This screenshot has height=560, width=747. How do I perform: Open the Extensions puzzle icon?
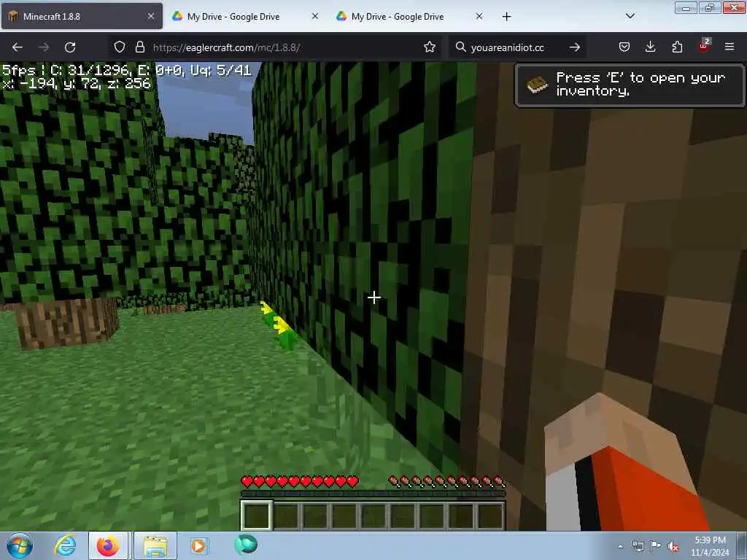tap(677, 47)
